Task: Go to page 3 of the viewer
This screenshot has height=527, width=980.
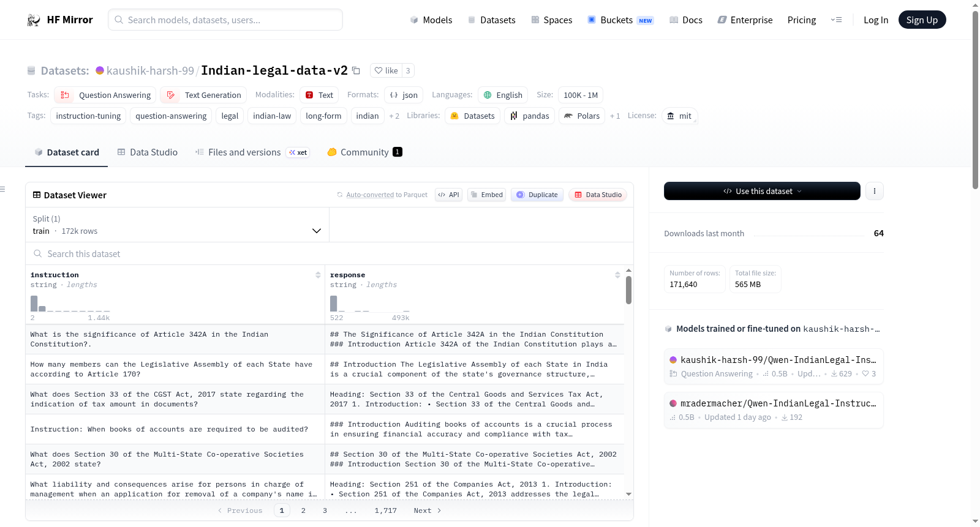Action: coord(325,510)
